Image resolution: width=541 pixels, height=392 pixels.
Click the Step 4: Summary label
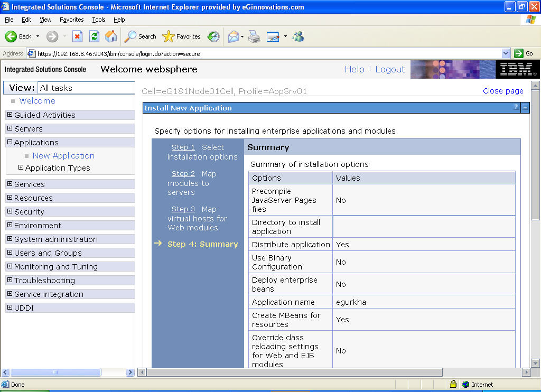(202, 244)
